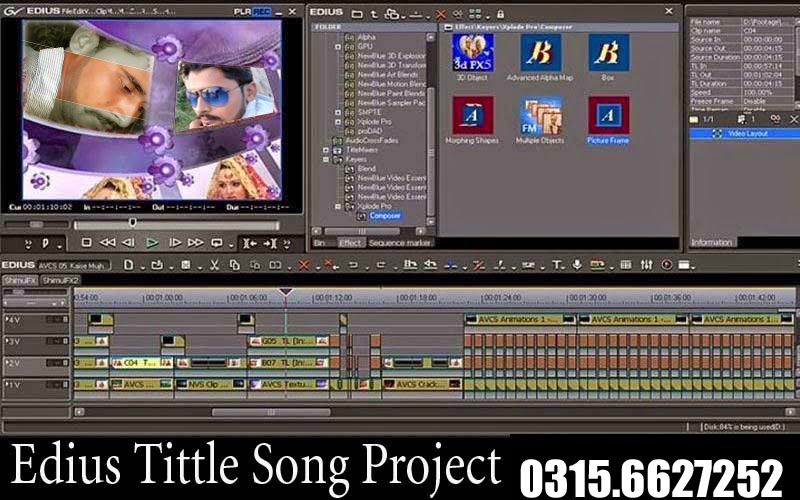
Task: Select the proDAD folder in tree
Action: click(x=369, y=131)
